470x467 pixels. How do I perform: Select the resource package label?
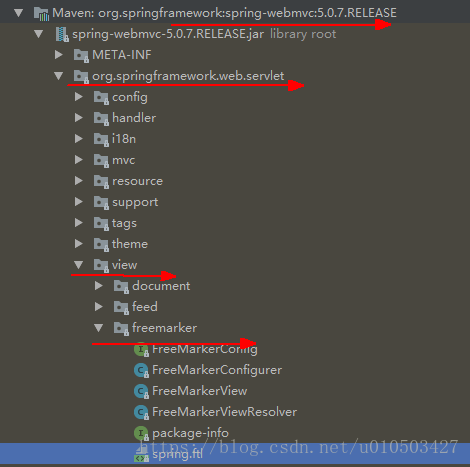coord(137,181)
